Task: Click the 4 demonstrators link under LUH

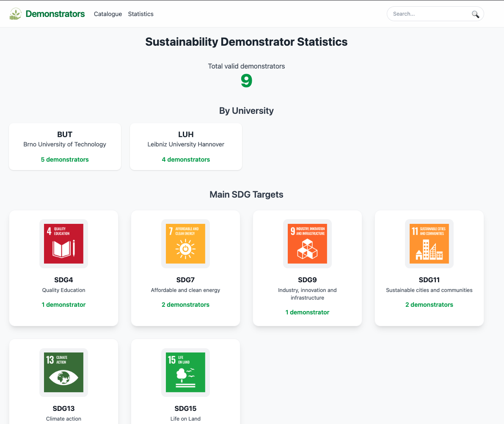Action: 186,160
